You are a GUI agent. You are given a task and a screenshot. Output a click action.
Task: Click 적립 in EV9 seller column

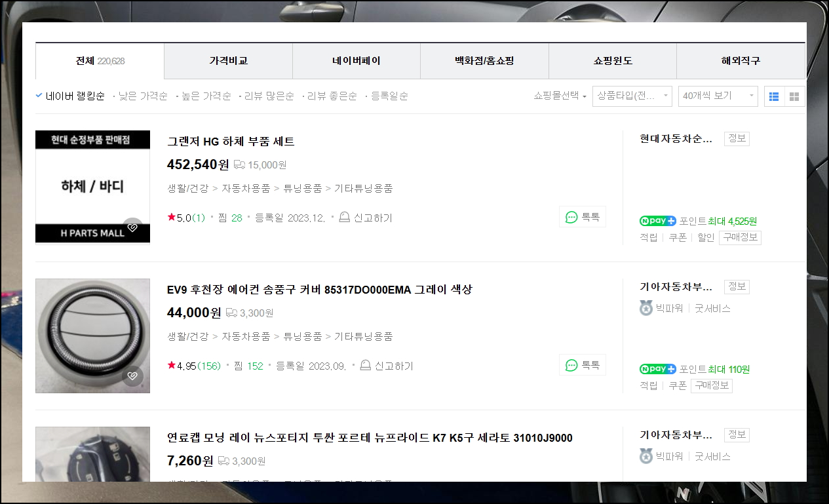click(649, 385)
